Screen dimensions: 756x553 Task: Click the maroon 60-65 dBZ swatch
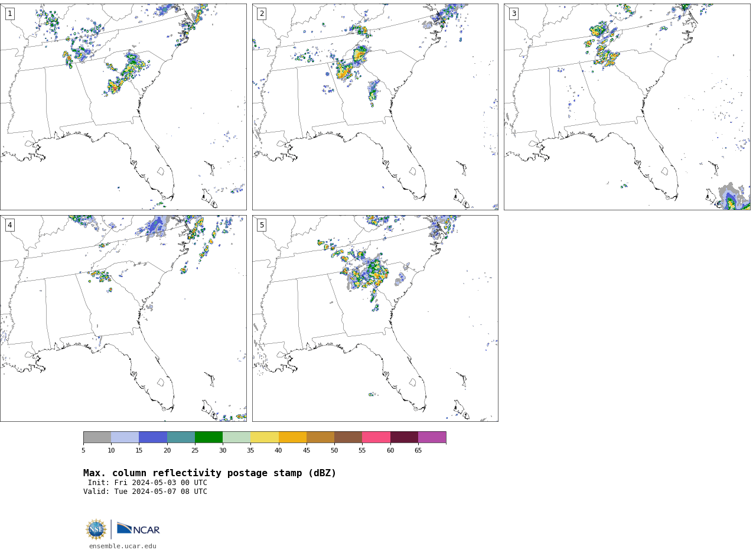[404, 437]
